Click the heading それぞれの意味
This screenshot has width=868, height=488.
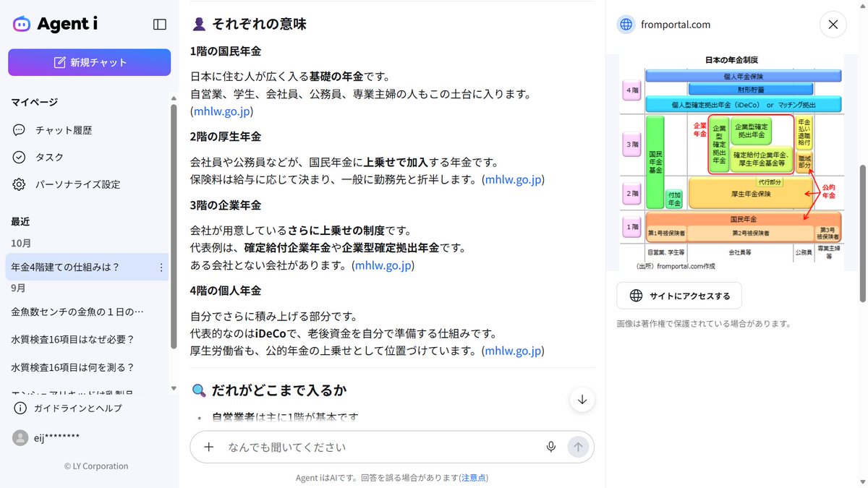[x=259, y=24]
